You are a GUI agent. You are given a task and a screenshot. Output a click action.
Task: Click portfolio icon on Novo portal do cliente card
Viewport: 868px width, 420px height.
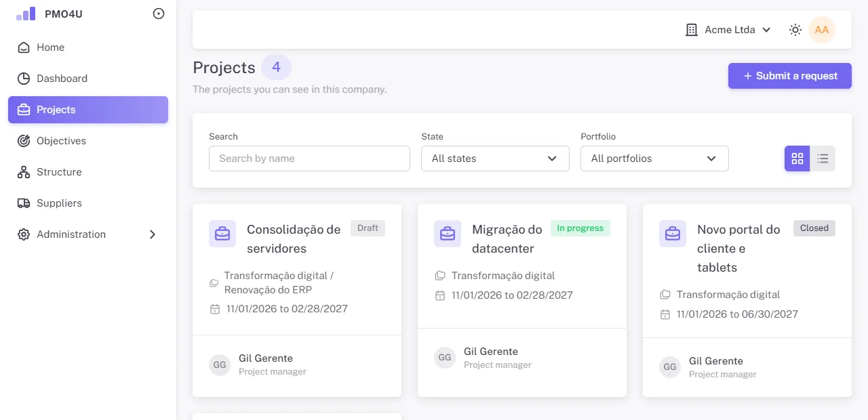[665, 295]
